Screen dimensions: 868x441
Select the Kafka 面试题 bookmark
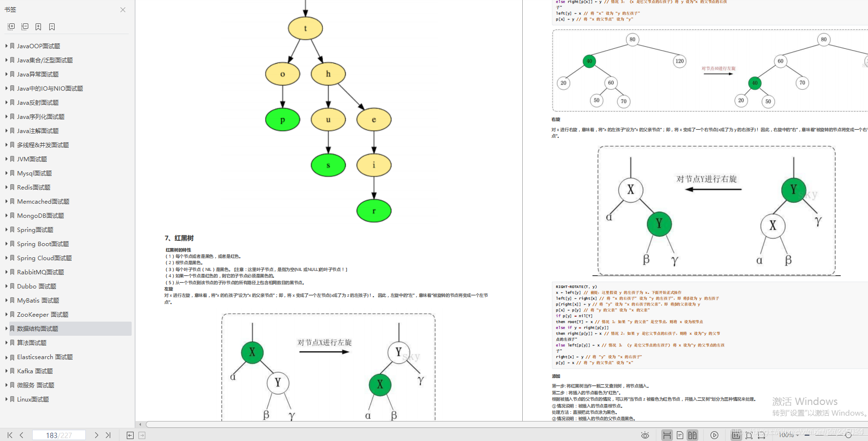(x=35, y=371)
